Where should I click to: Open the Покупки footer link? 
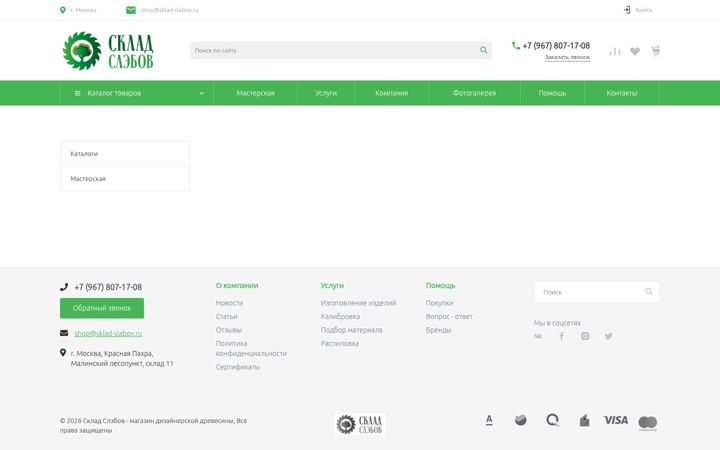(x=439, y=303)
